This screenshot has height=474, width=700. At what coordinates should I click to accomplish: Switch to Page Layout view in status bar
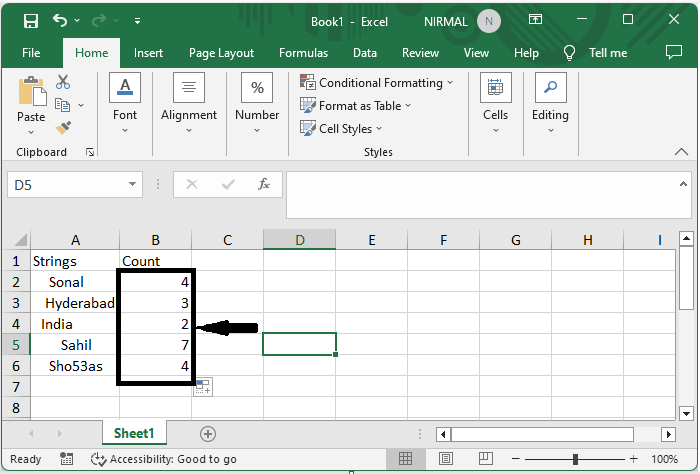tap(445, 459)
